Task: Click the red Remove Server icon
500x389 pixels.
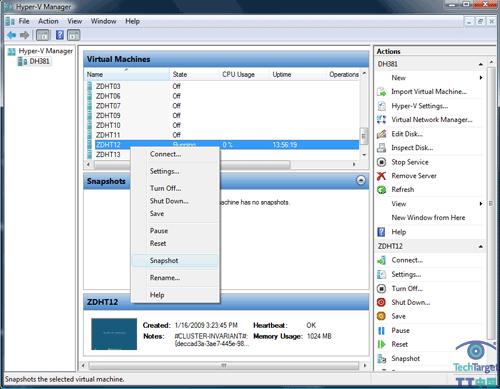Action: [381, 176]
